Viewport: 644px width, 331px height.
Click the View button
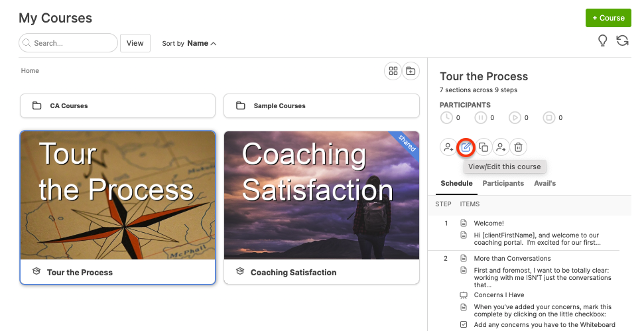coord(135,43)
